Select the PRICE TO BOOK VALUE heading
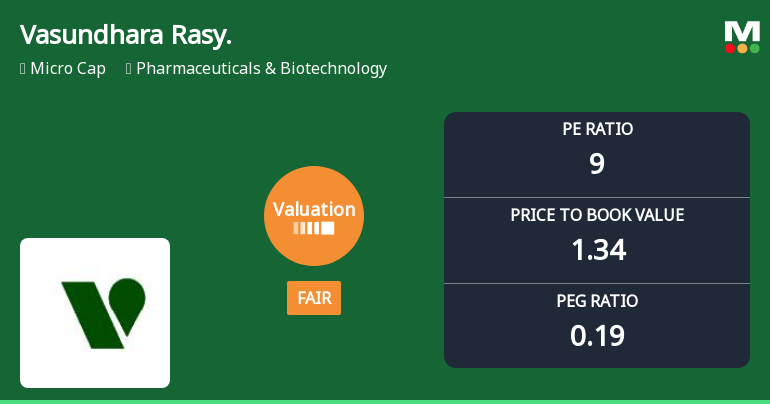This screenshot has width=770, height=404. (597, 215)
